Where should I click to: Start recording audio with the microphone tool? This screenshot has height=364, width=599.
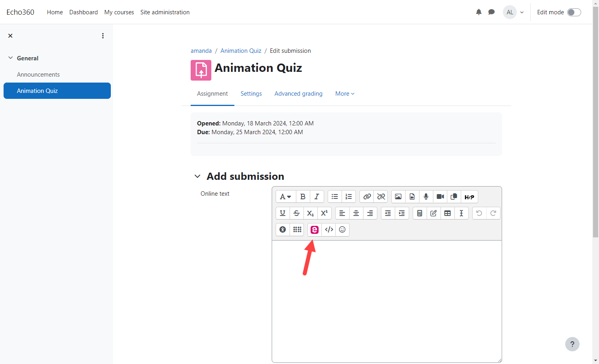(426, 196)
